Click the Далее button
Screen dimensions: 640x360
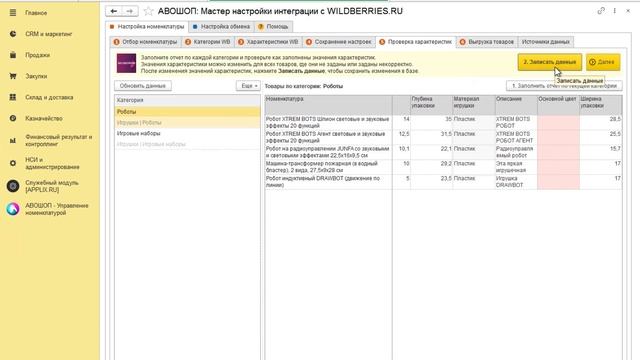(603, 62)
